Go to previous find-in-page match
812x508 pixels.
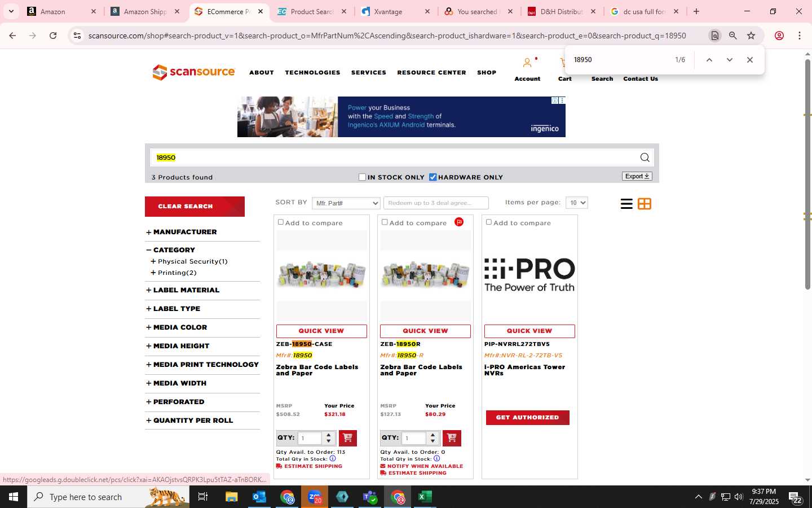[x=709, y=60]
